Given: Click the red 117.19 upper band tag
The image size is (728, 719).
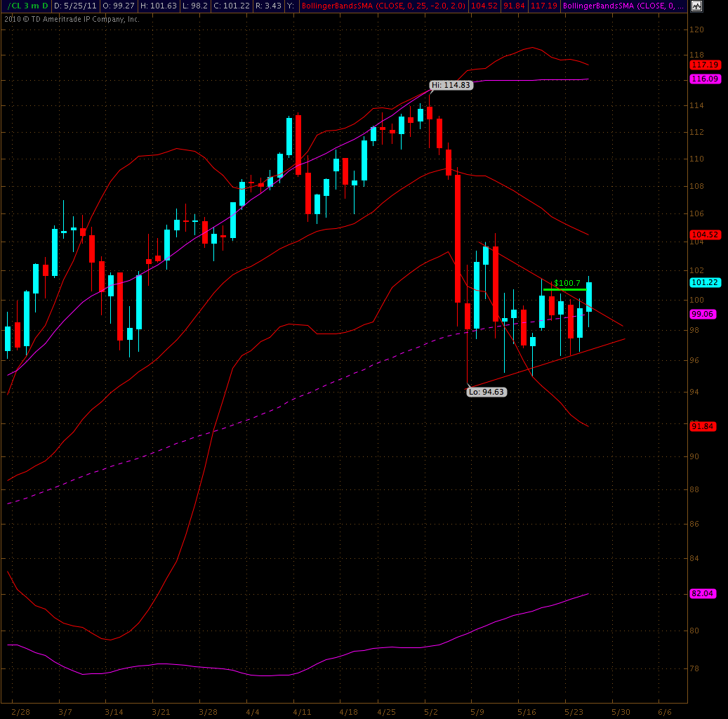Looking at the screenshot, I should click(x=703, y=65).
